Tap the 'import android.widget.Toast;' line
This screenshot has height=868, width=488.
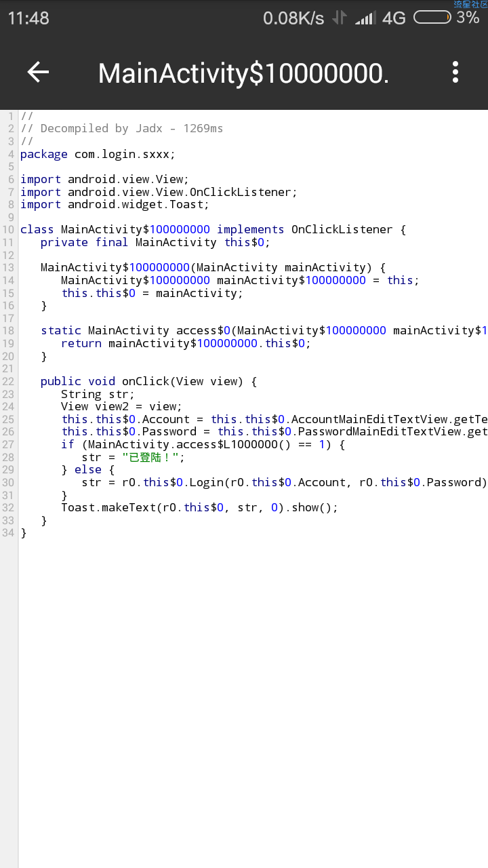115,205
